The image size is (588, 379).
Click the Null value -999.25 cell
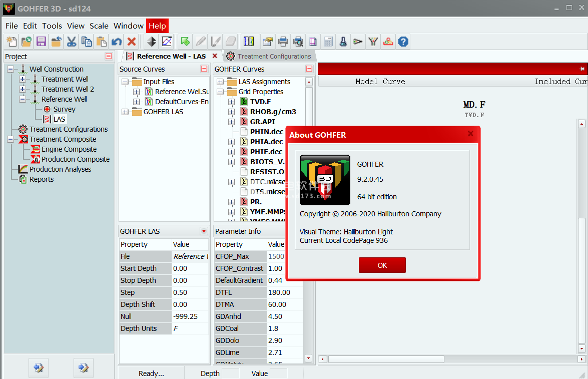(x=190, y=316)
